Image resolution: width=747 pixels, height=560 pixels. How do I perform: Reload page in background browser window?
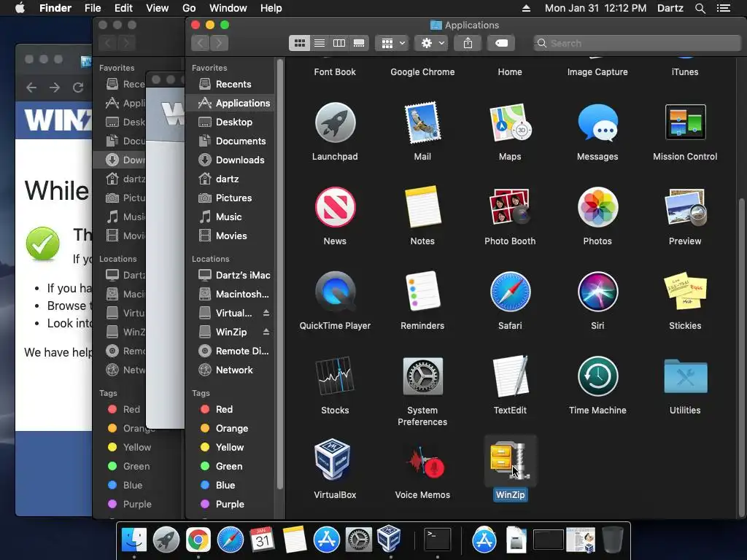click(x=78, y=87)
